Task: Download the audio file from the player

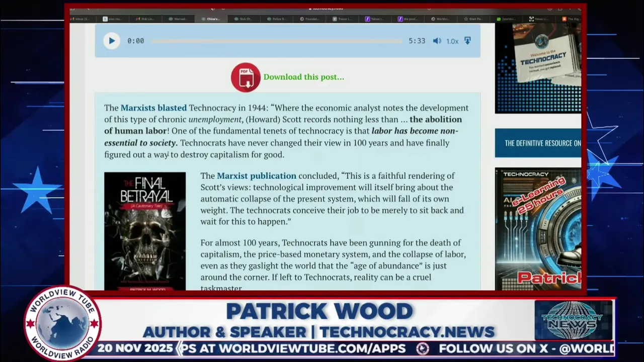Action: click(x=467, y=41)
